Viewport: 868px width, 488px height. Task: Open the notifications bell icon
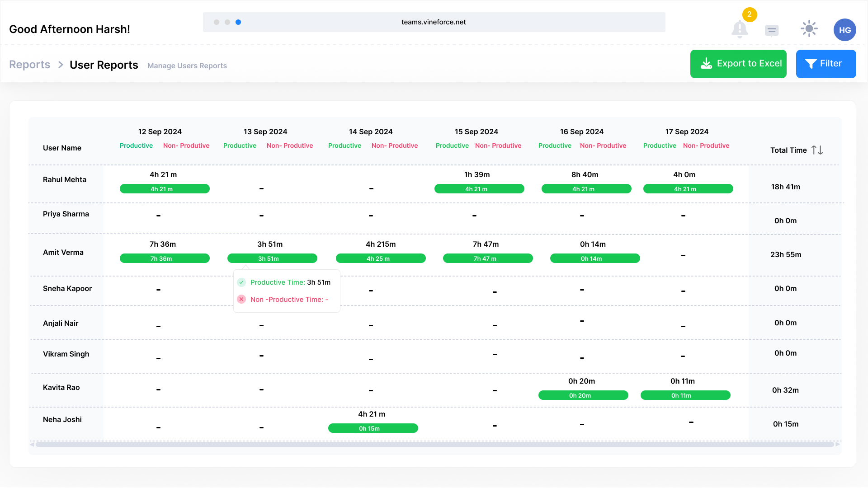coord(740,29)
